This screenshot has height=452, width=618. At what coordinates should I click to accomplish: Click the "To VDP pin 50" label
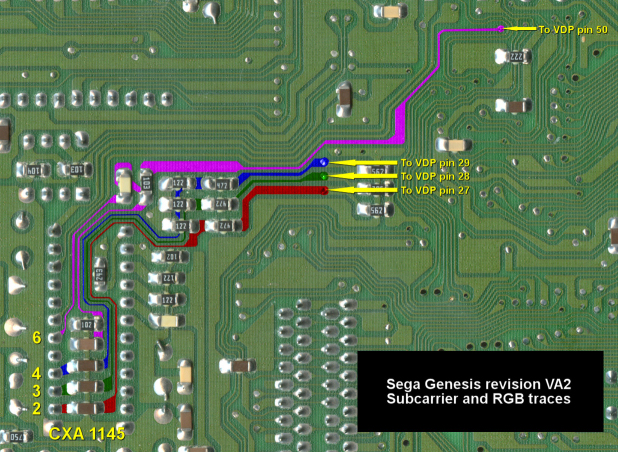tap(573, 30)
